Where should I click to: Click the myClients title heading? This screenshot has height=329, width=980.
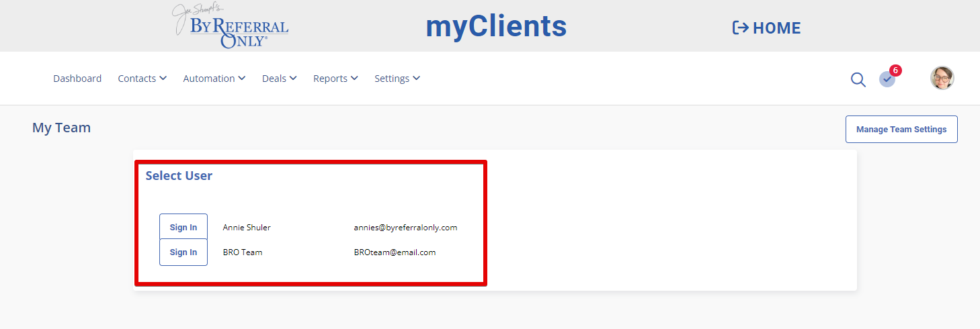pyautogui.click(x=496, y=26)
